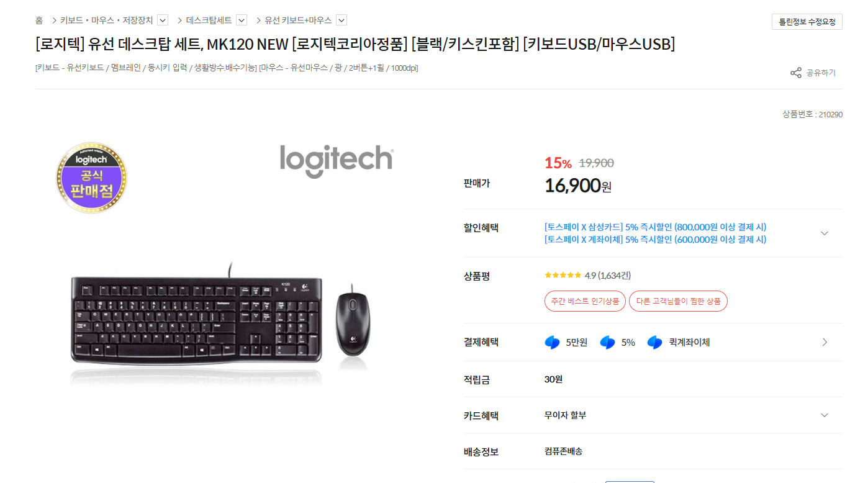Open dropdown next to 키보드·마우스·저장장치 breadcrumb
Screen dimensions: 868x483
[x=163, y=20]
